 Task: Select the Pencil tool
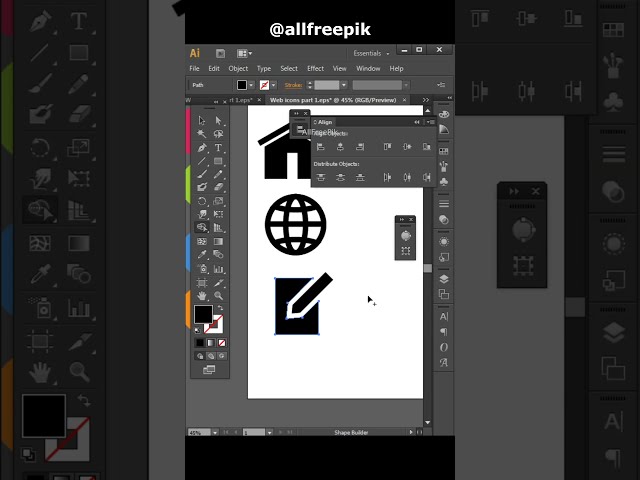[x=218, y=174]
